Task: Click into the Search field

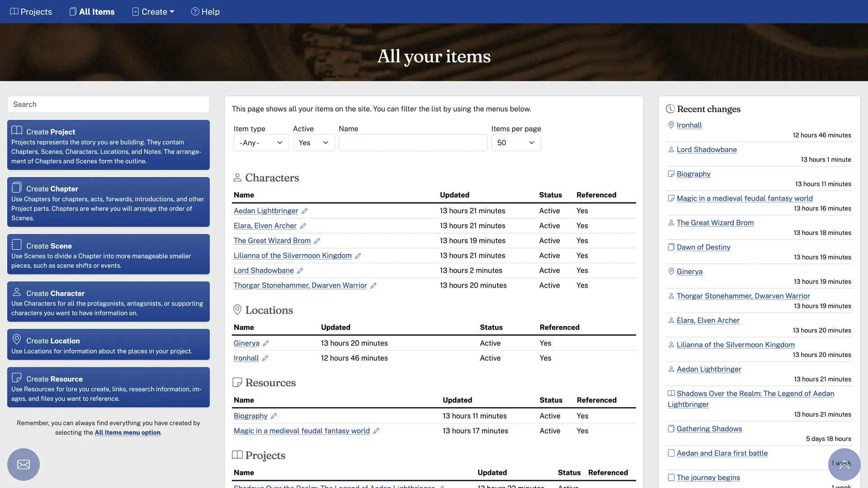Action: click(x=108, y=104)
